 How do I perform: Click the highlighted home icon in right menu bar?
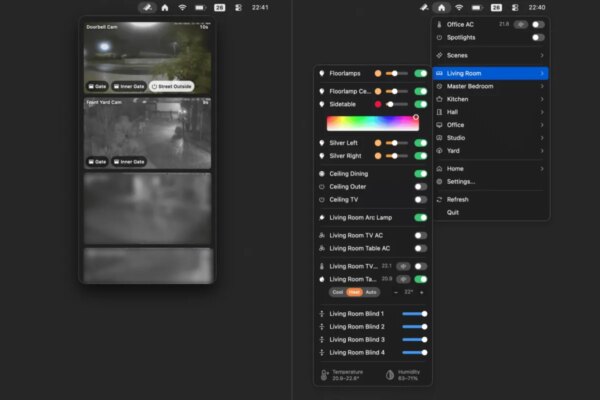[x=440, y=7]
